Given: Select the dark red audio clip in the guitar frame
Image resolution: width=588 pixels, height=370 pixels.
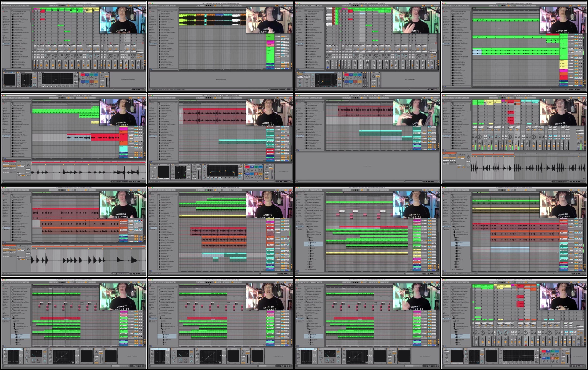Looking at the screenshot, I should tap(366, 111).
